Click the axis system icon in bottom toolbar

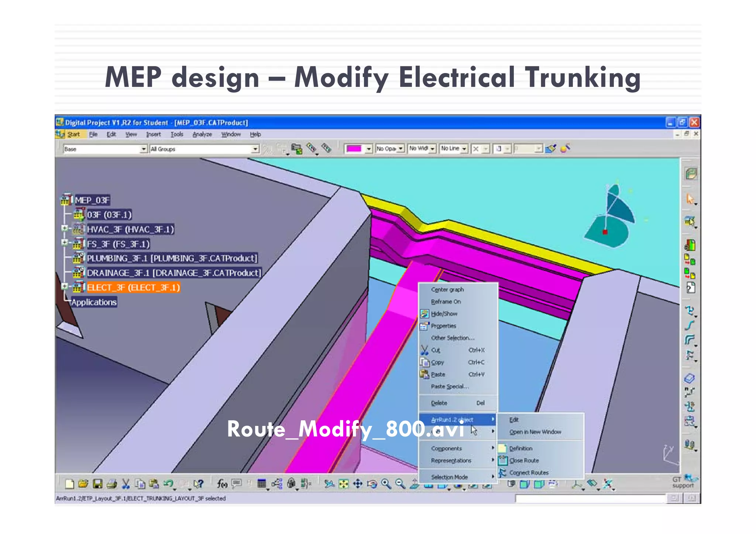click(x=577, y=484)
